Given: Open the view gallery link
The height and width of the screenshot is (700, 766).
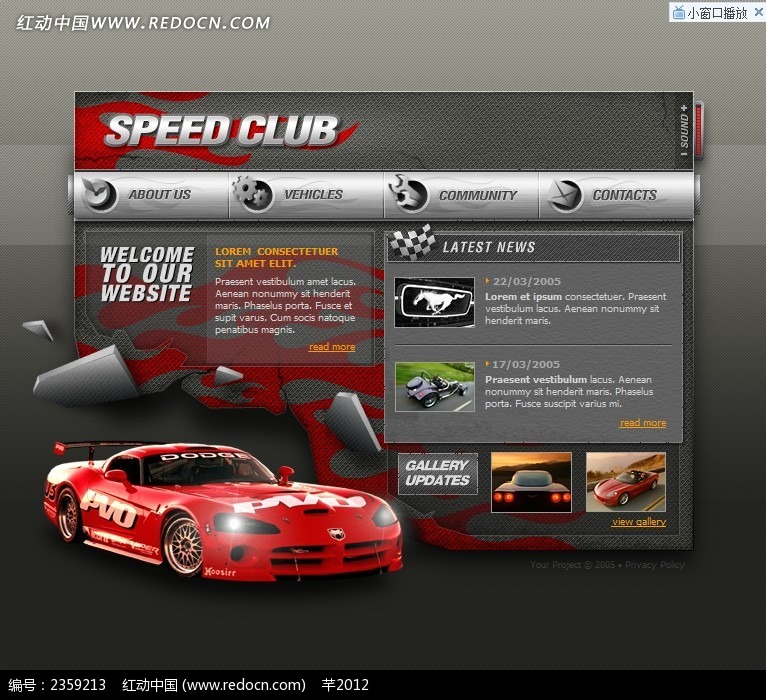Looking at the screenshot, I should point(638,522).
